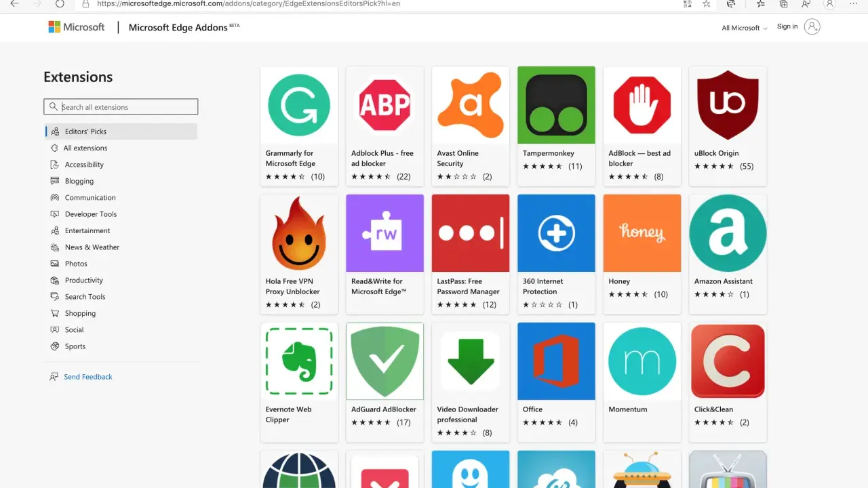The image size is (868, 488).
Task: Open the 360 Internet Protection icon
Action: 556,233
